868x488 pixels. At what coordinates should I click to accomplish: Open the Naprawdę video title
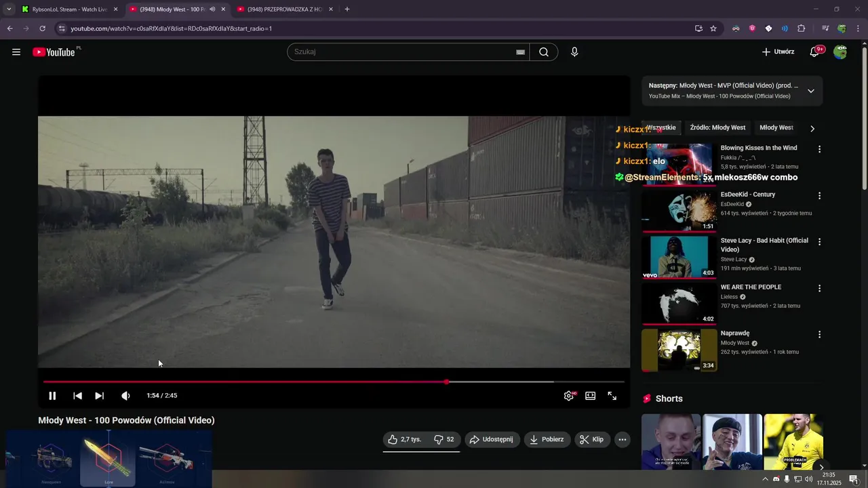[x=735, y=333]
